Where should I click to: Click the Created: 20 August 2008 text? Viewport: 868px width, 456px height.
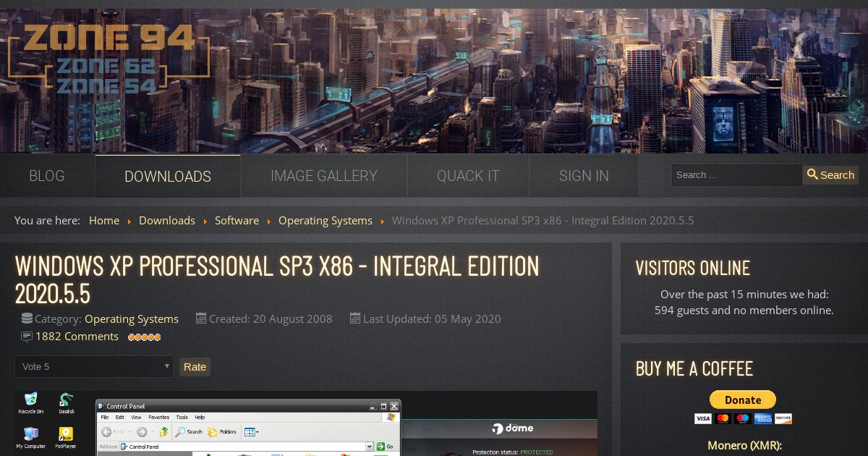[x=271, y=319]
